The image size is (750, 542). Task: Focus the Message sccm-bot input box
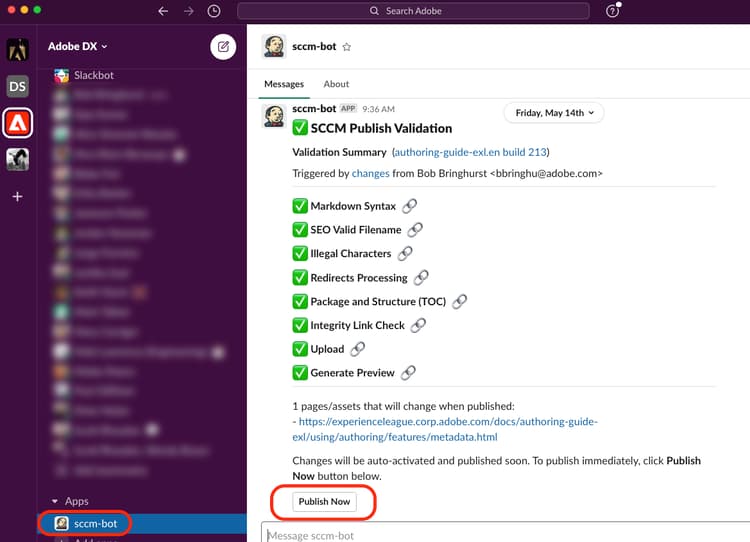(505, 533)
